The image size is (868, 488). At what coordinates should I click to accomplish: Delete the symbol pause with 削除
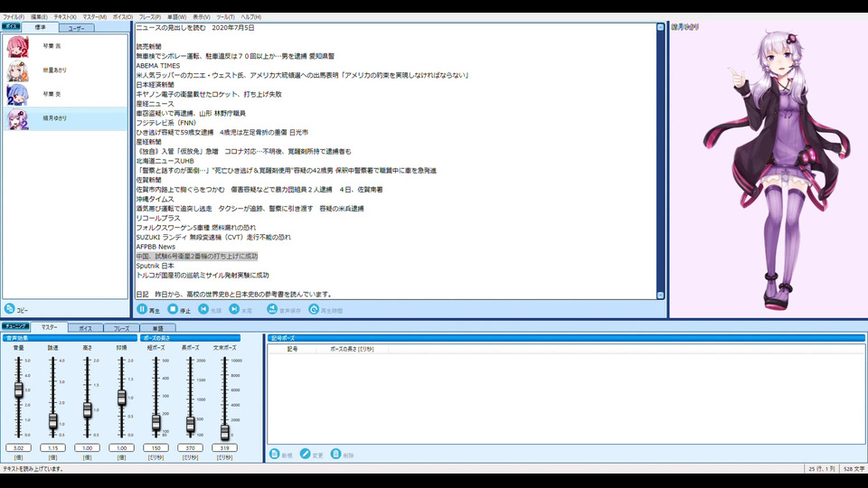(342, 455)
